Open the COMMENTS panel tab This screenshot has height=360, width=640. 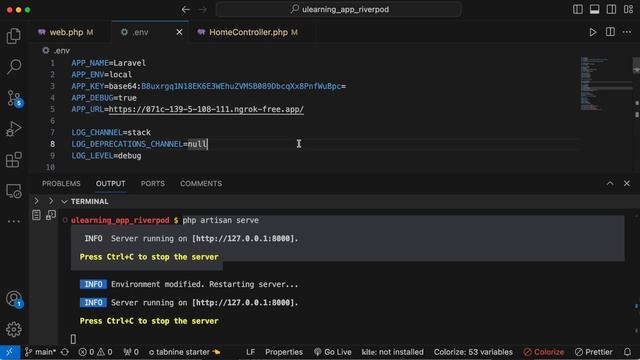coord(201,184)
